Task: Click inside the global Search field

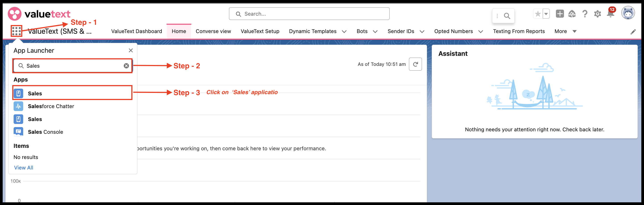Action: click(309, 14)
